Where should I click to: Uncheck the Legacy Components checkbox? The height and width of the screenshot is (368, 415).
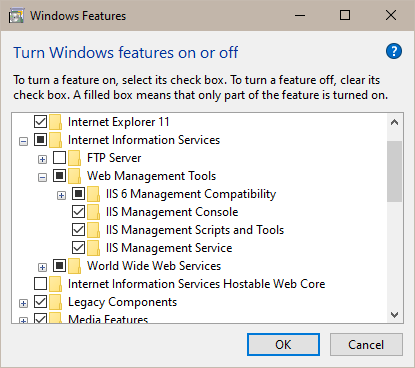point(40,301)
